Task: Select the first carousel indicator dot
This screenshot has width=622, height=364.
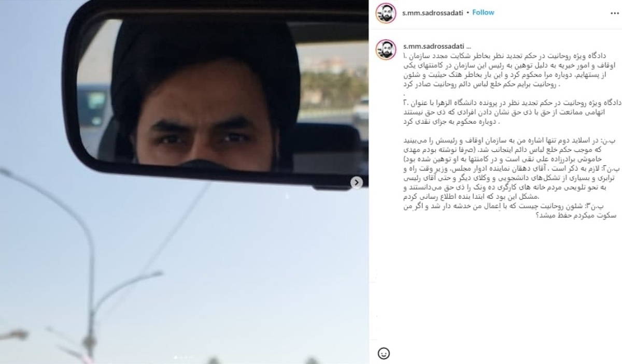Action: [175, 357]
